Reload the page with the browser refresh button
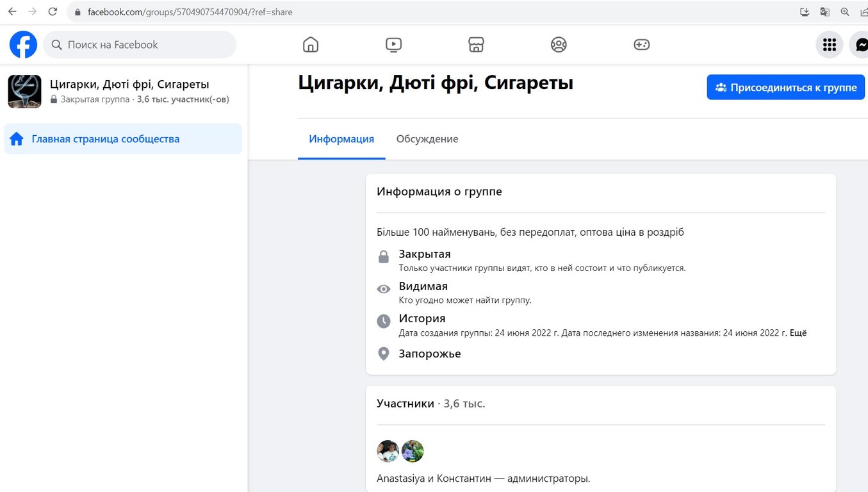 point(53,12)
